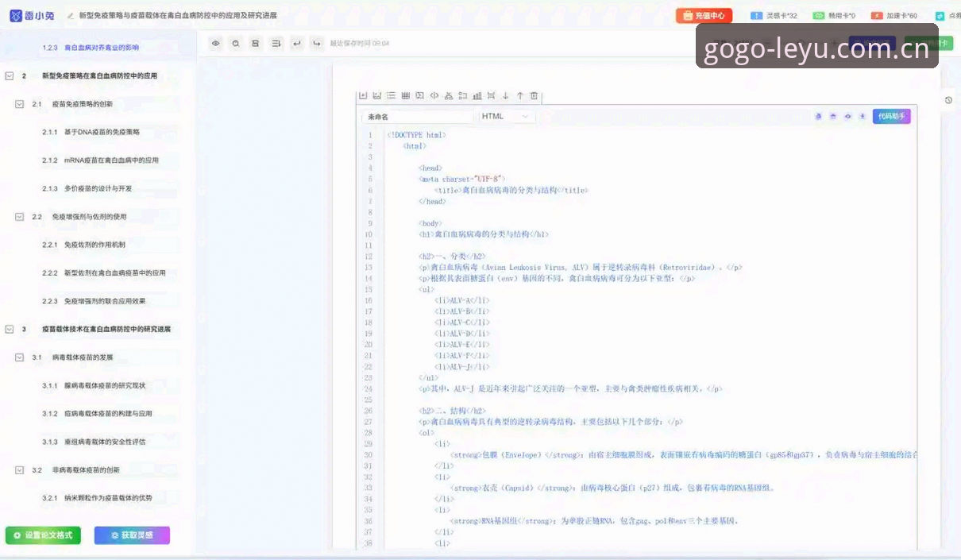Image resolution: width=961 pixels, height=560 pixels.
Task: Click the eye icon in the code block header
Action: point(848,116)
